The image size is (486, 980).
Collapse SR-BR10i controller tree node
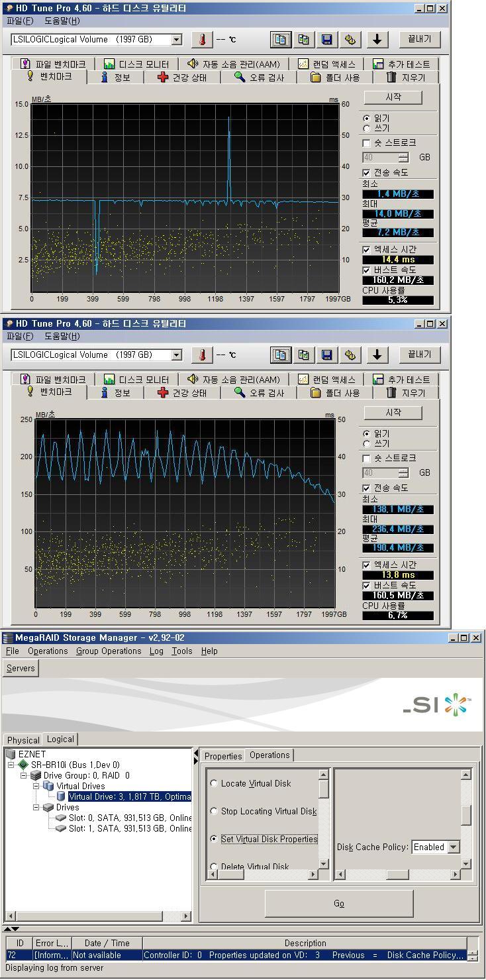tap(11, 765)
